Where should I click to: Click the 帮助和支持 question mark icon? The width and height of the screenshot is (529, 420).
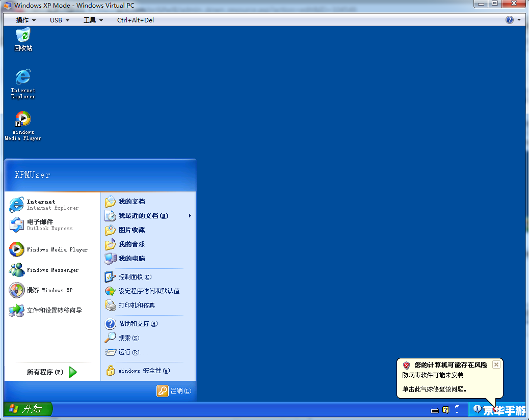click(x=110, y=324)
